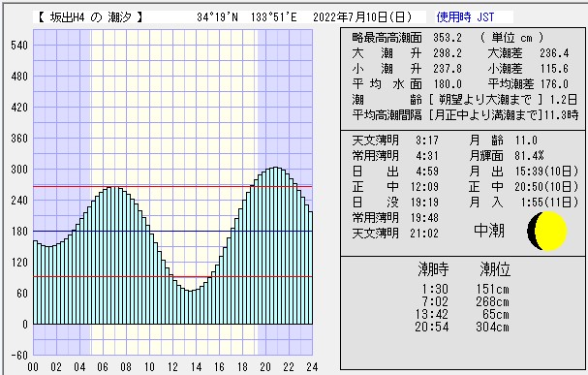Click the evening 天文薄明 time 21:02
588x375 pixels.
[x=424, y=234]
